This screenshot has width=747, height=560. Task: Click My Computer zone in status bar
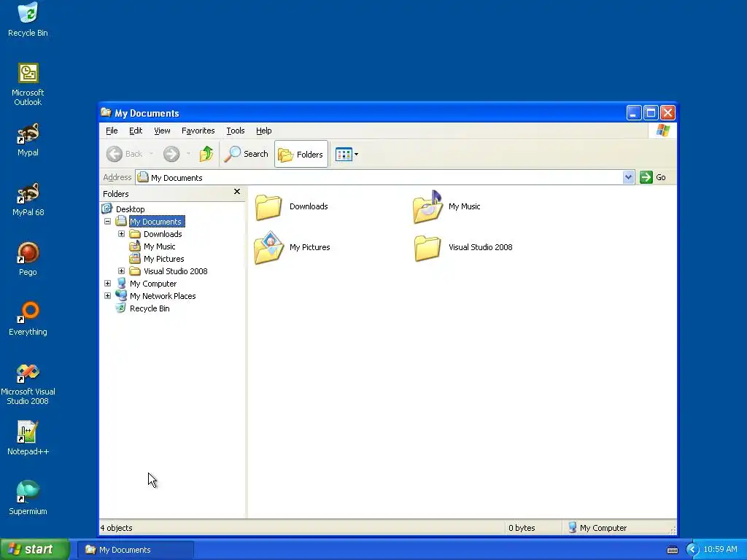pyautogui.click(x=597, y=528)
